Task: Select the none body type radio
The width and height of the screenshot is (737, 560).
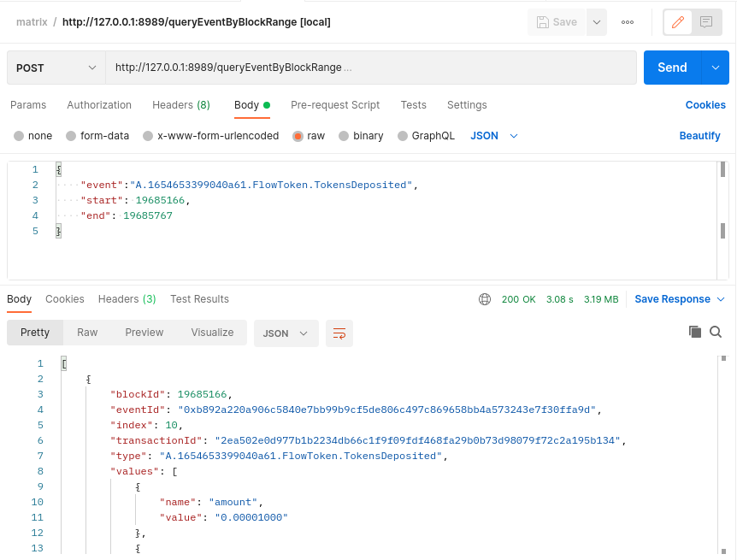Action: (x=19, y=136)
